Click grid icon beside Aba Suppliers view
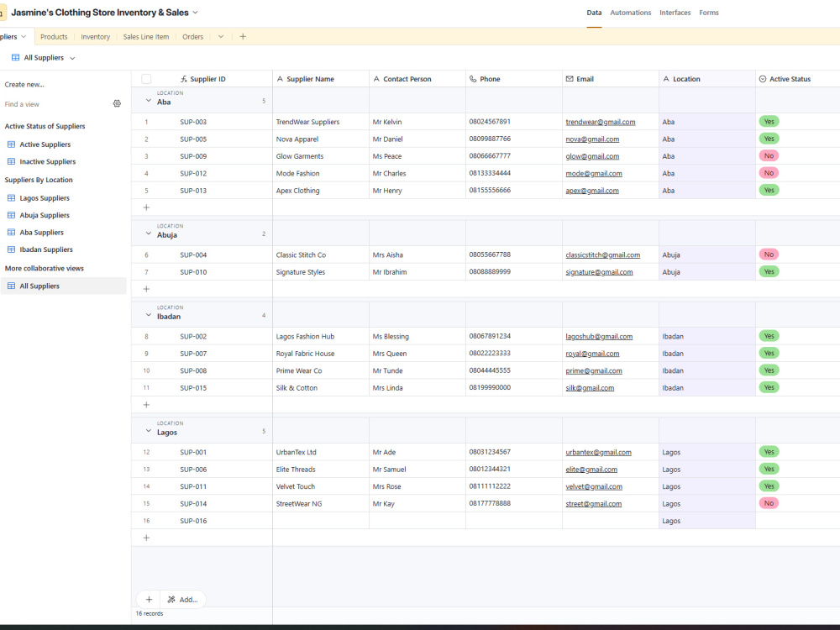 (x=11, y=232)
